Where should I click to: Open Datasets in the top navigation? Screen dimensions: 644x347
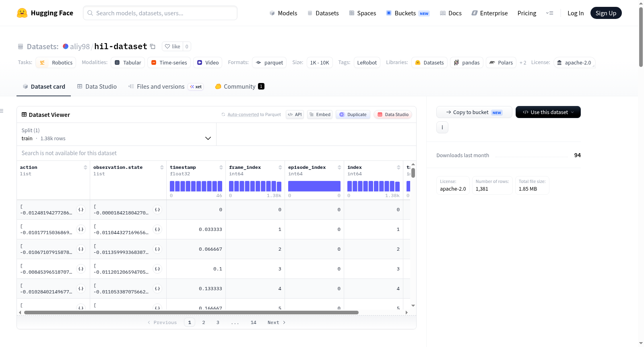pyautogui.click(x=323, y=13)
